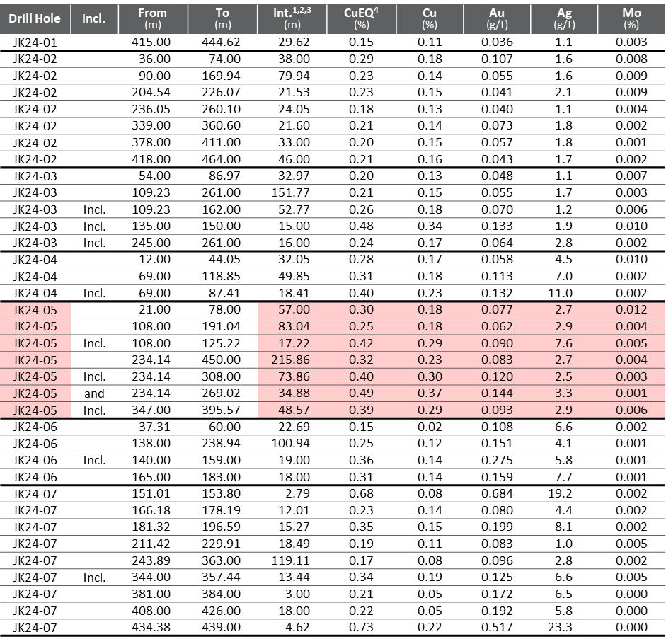Select the 0.684 Au value cell
The width and height of the screenshot is (666, 644).
[497, 494]
